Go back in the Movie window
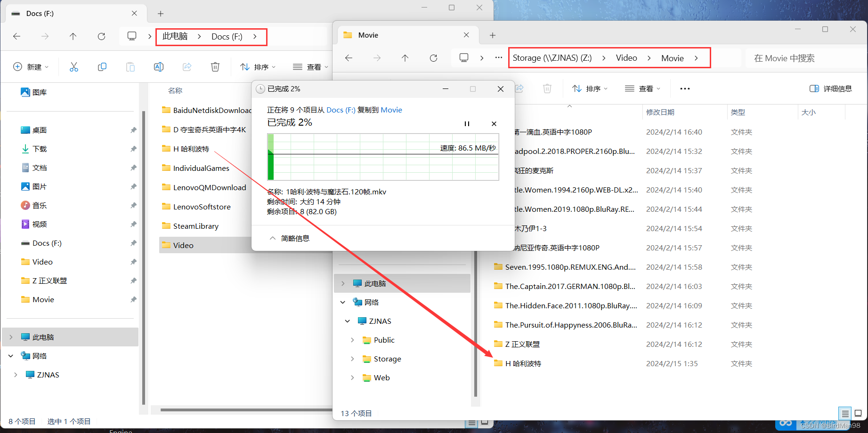868x433 pixels. [349, 58]
